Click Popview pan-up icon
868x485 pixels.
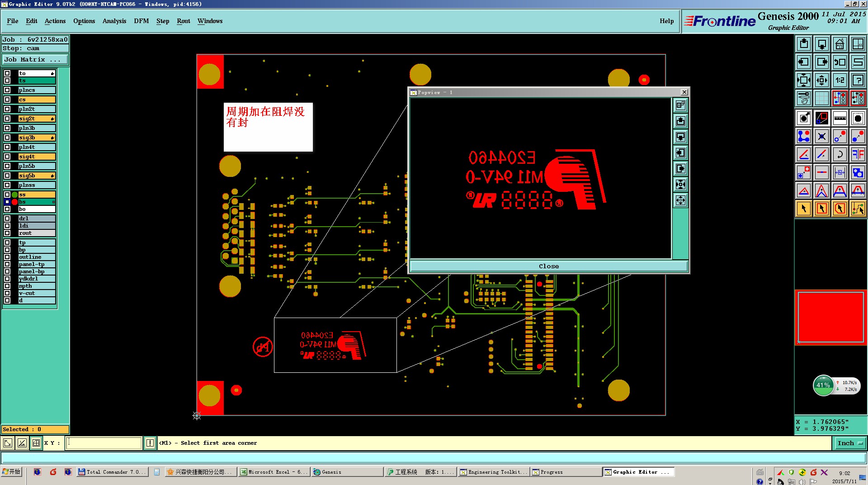click(x=680, y=121)
